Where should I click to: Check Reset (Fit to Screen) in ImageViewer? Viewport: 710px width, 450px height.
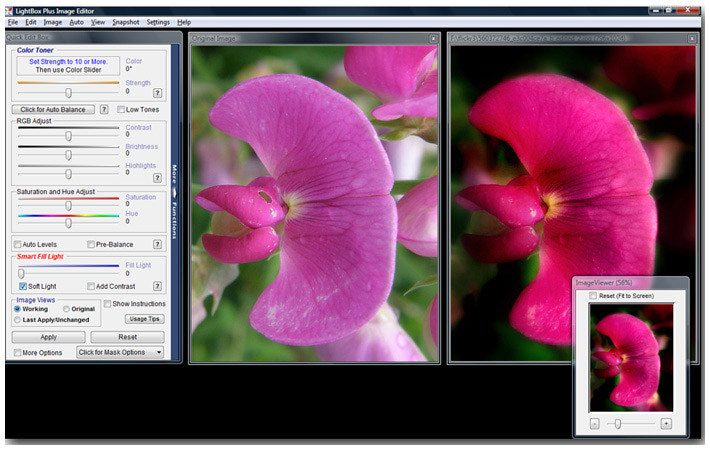(x=593, y=296)
